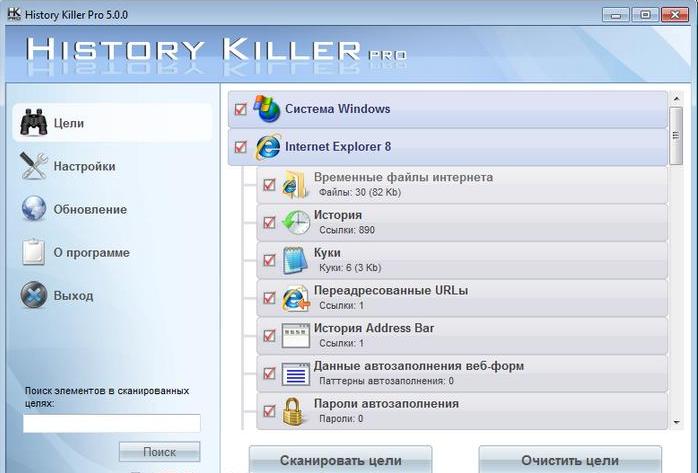Click the padlock icon of Пароли автозаполнения

click(x=293, y=411)
